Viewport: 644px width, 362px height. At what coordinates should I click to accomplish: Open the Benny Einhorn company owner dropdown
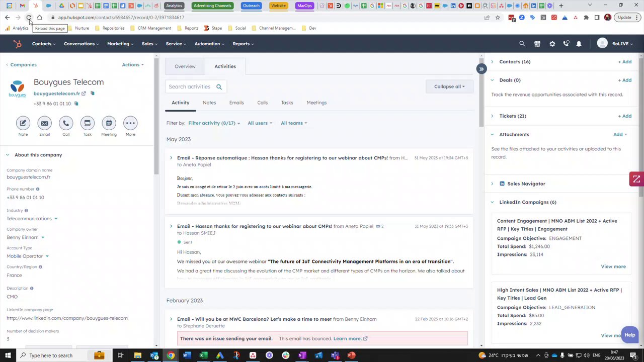[x=25, y=237]
